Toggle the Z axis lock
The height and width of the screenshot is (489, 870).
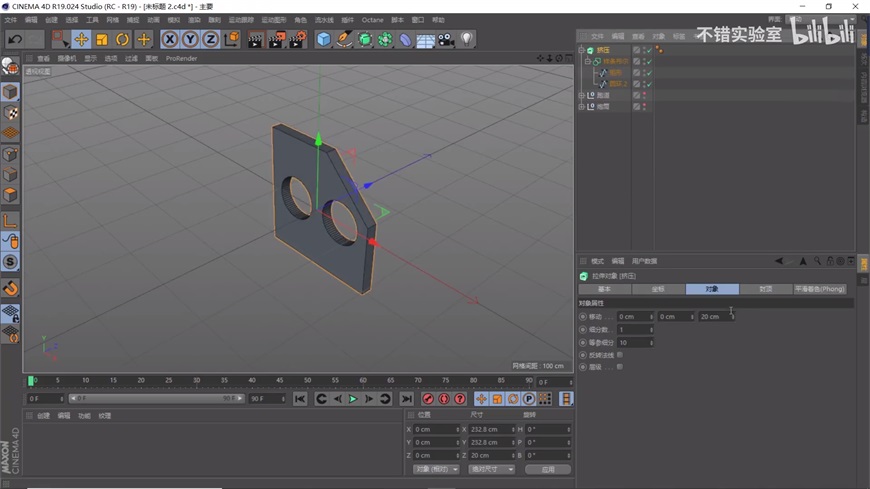[x=210, y=40]
